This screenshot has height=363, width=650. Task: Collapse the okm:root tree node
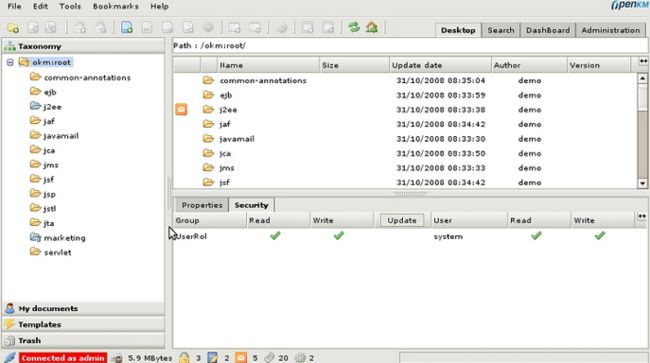click(10, 63)
